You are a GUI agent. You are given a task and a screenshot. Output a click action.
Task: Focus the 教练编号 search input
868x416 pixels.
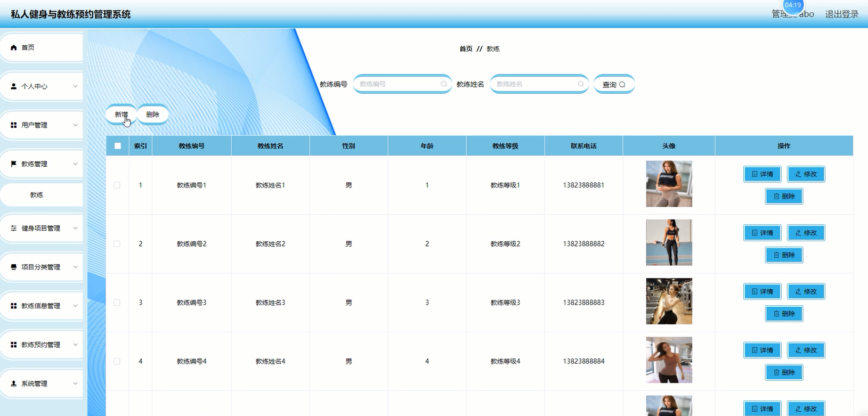click(x=402, y=84)
